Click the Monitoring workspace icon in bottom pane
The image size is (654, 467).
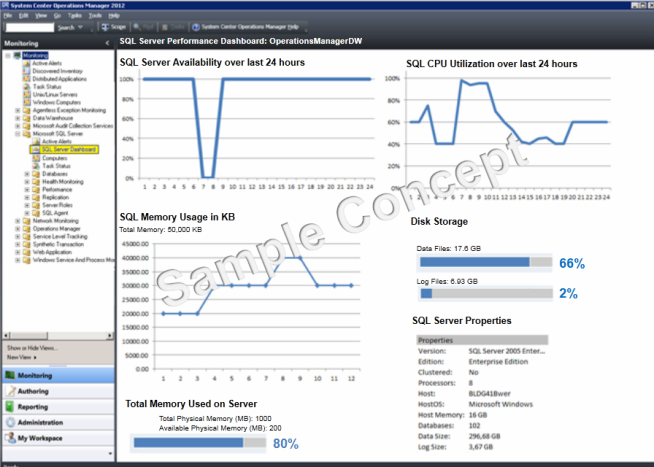[x=10, y=375]
